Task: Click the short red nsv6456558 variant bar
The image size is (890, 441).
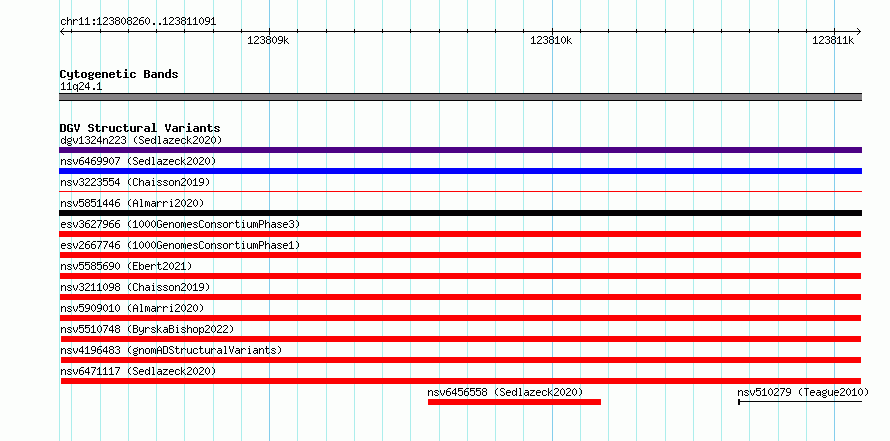Action: (514, 402)
